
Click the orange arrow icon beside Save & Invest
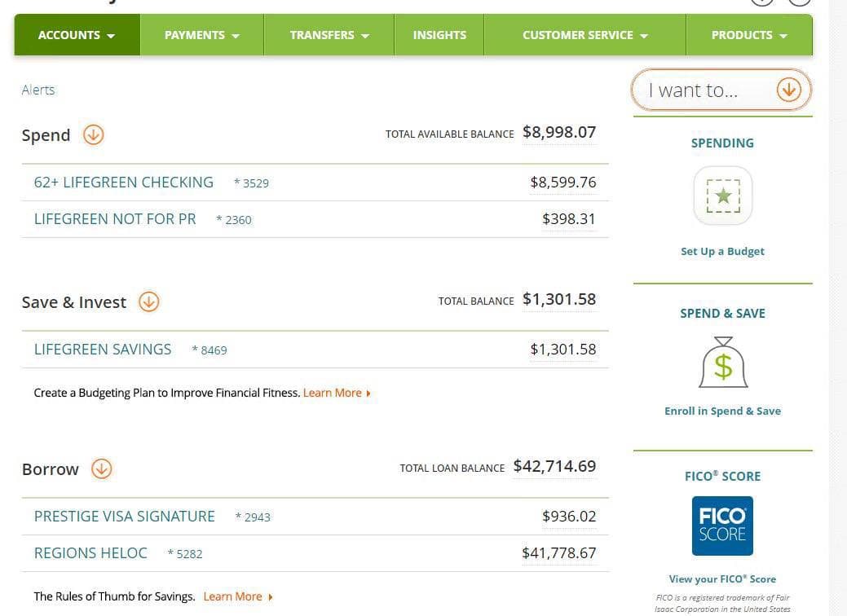tap(148, 302)
